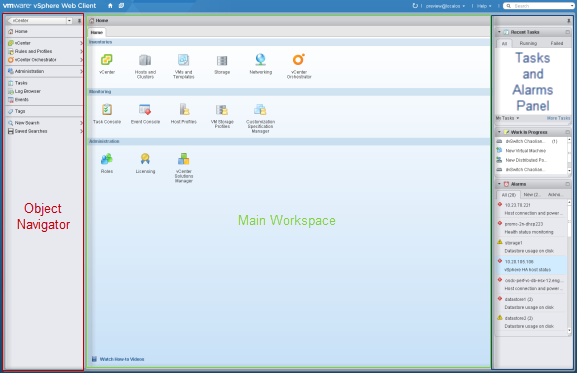Open Hosts and Clusters icon
The width and height of the screenshot is (577, 373).
[x=145, y=60]
